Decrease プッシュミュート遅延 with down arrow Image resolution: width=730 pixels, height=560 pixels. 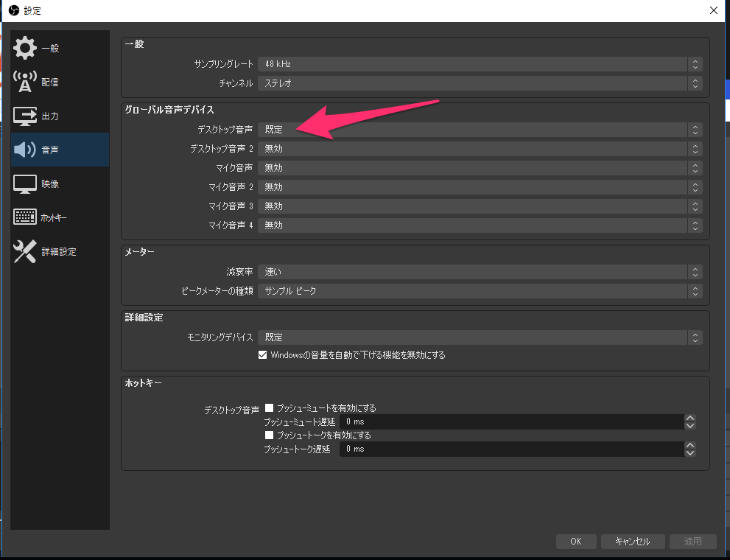[690, 425]
